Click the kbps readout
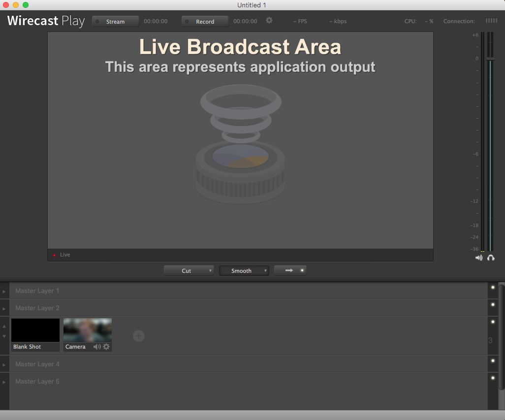The image size is (505, 420). [338, 21]
